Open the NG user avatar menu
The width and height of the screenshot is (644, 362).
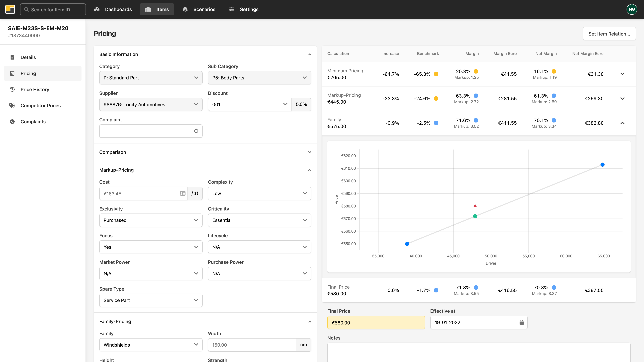(x=631, y=9)
